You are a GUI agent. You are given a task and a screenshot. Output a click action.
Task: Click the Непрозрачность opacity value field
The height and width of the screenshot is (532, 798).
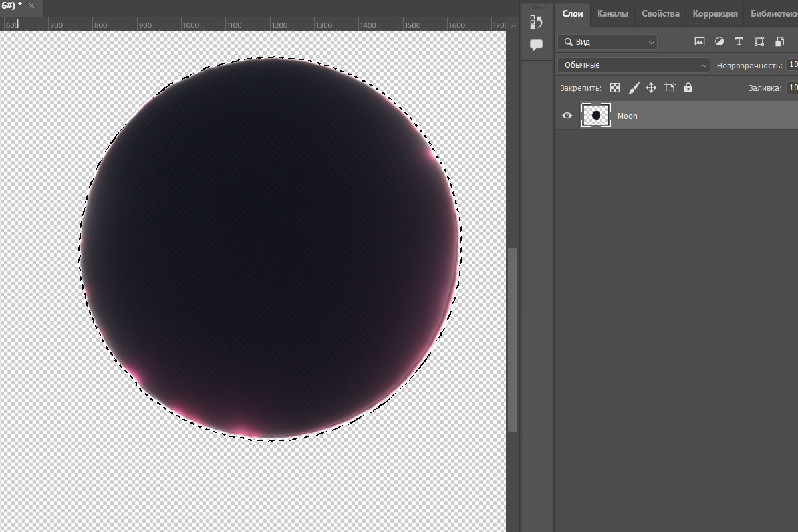tap(792, 65)
